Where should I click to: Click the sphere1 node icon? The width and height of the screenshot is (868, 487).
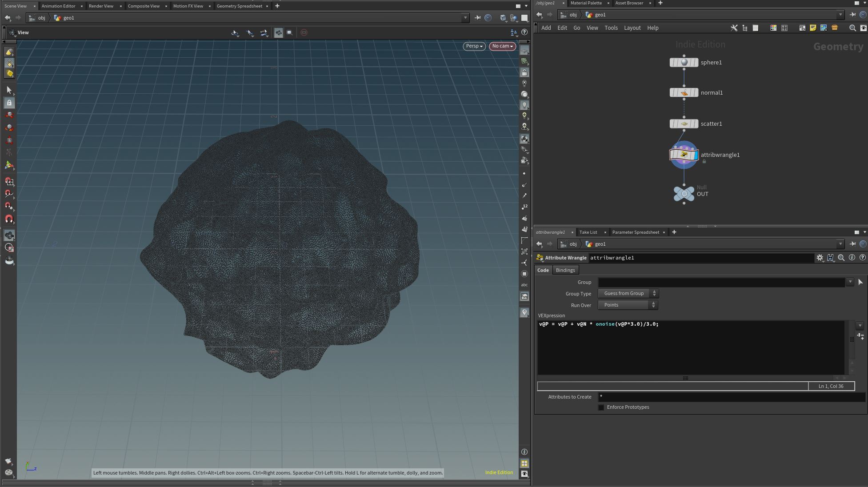(x=684, y=62)
